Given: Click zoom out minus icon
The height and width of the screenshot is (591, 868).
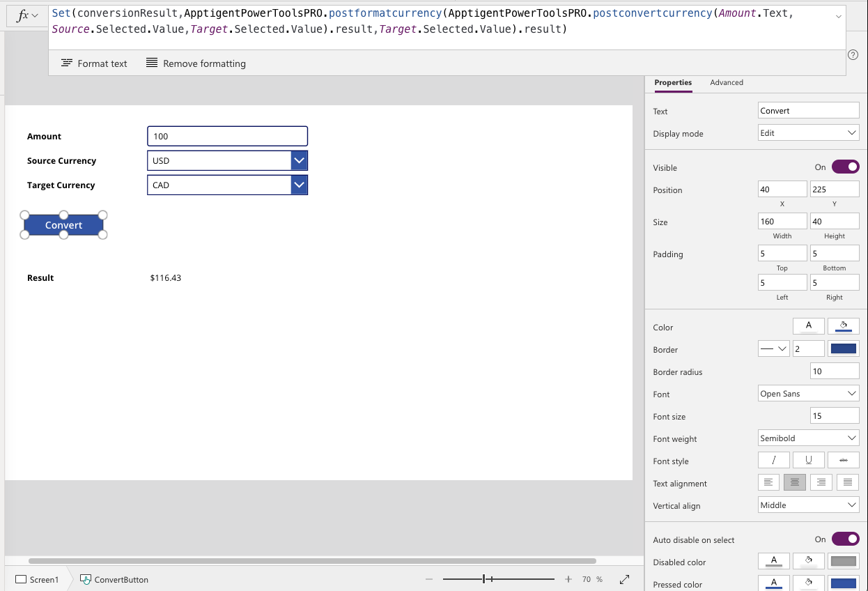Looking at the screenshot, I should 429,579.
